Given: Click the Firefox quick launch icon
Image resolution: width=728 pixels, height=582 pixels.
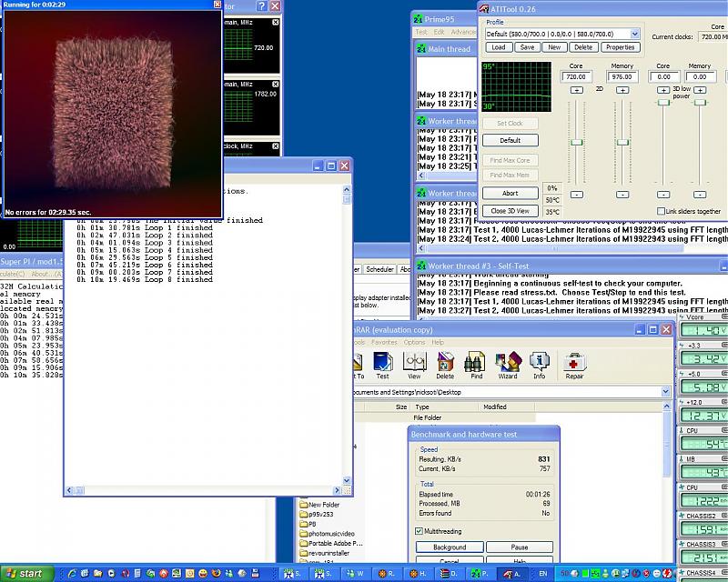Looking at the screenshot, I should [216, 574].
